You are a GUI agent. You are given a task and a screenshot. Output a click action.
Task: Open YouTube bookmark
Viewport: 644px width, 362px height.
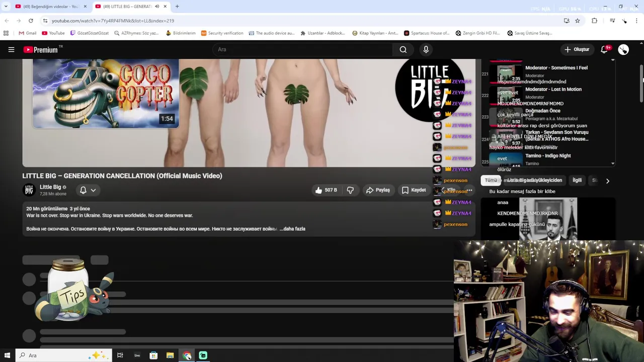click(x=53, y=33)
